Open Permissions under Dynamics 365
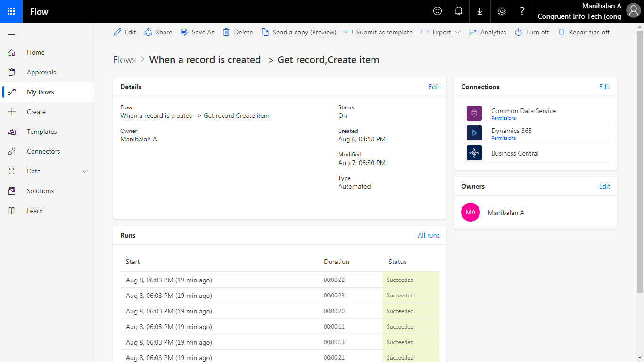The width and height of the screenshot is (644, 362). pos(504,138)
